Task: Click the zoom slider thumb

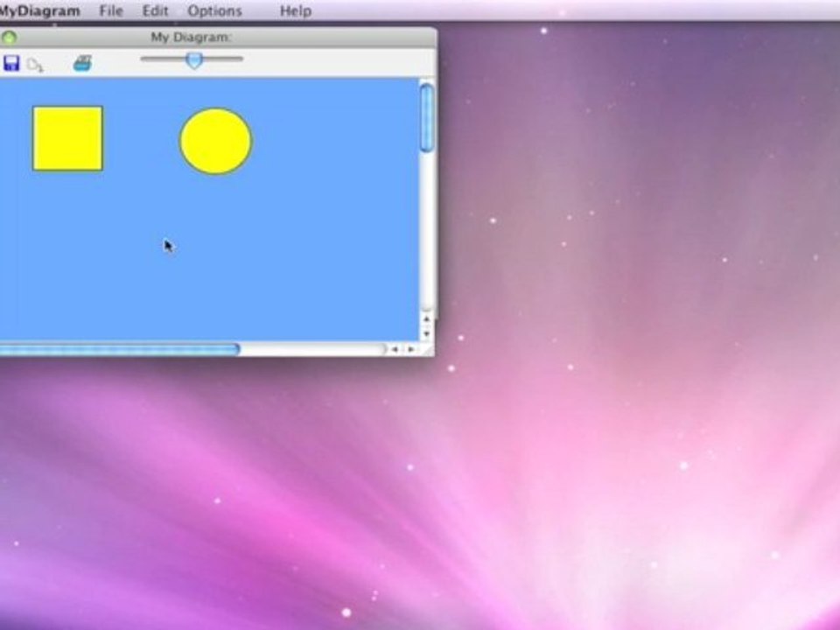Action: pos(194,60)
